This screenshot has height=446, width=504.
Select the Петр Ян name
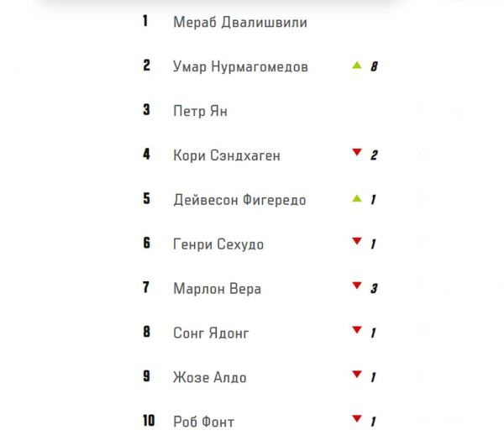(x=200, y=111)
